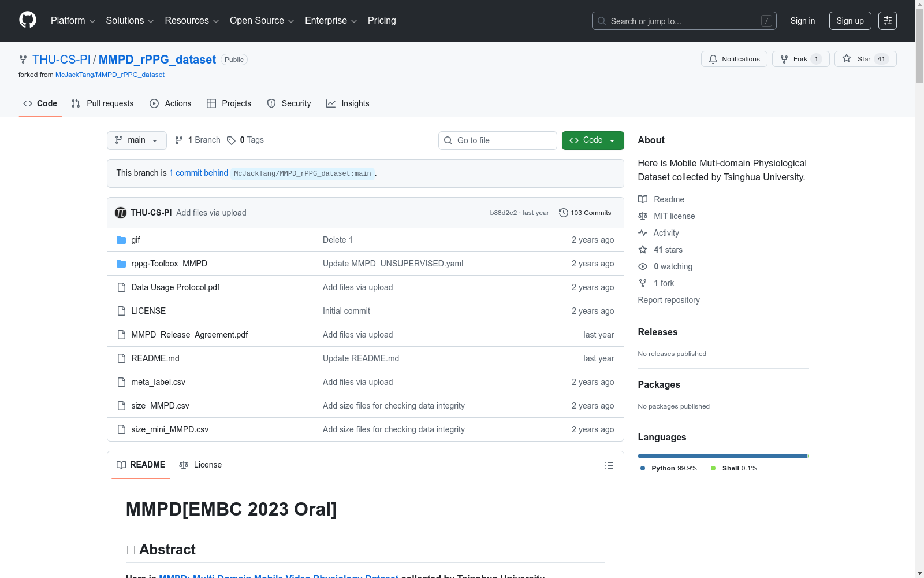Click the eye icon beside 0 watching
This screenshot has height=578, width=924.
tap(643, 266)
